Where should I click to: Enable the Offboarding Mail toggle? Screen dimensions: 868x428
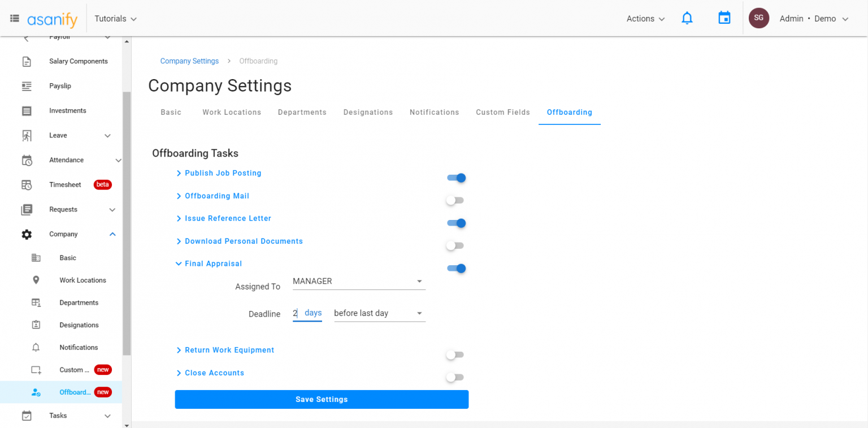coord(455,200)
